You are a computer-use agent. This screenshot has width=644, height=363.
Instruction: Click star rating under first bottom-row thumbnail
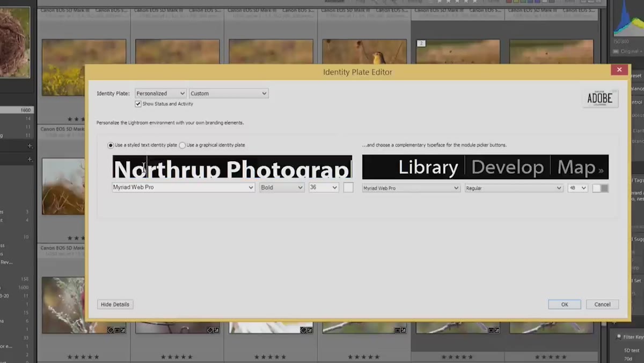(x=83, y=357)
